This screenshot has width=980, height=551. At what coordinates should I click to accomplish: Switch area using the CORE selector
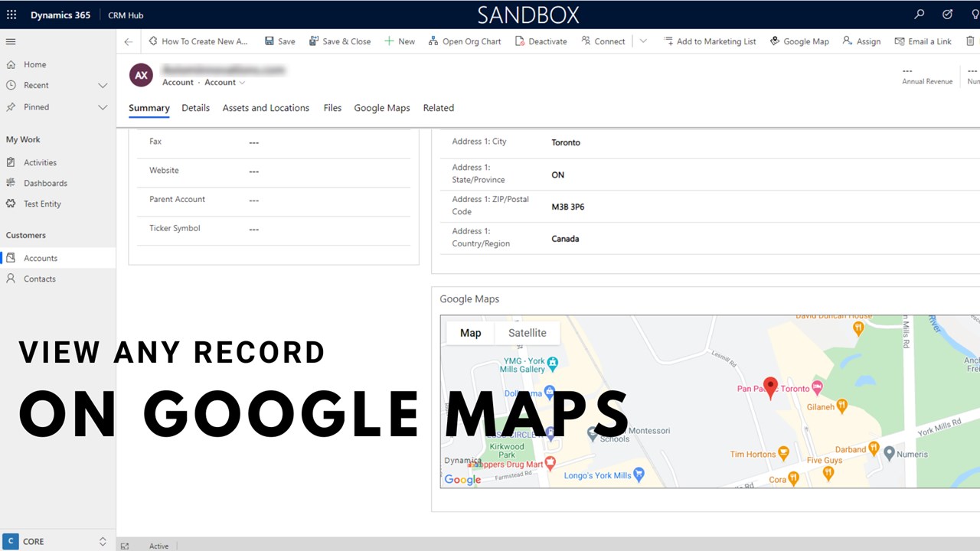(57, 541)
